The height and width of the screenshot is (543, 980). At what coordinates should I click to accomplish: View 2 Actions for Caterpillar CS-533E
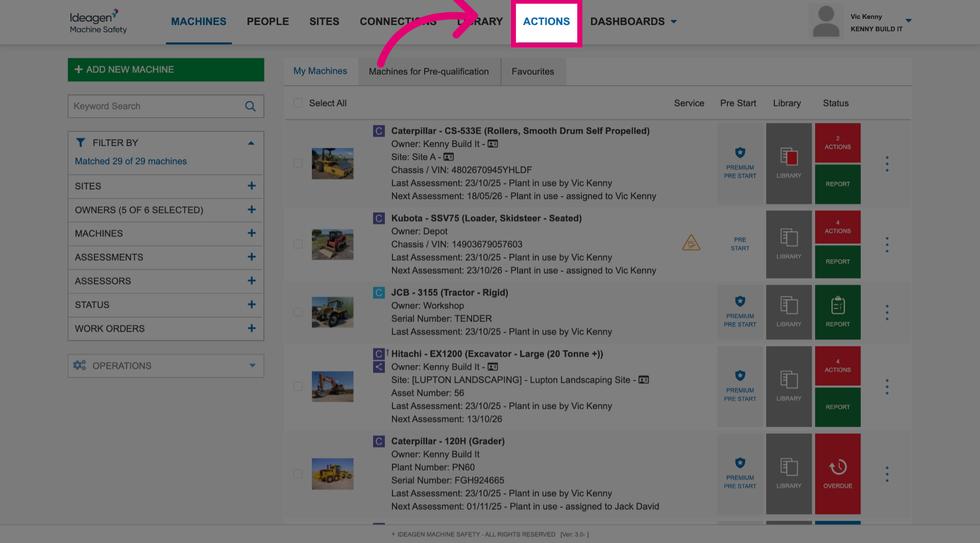pyautogui.click(x=838, y=142)
